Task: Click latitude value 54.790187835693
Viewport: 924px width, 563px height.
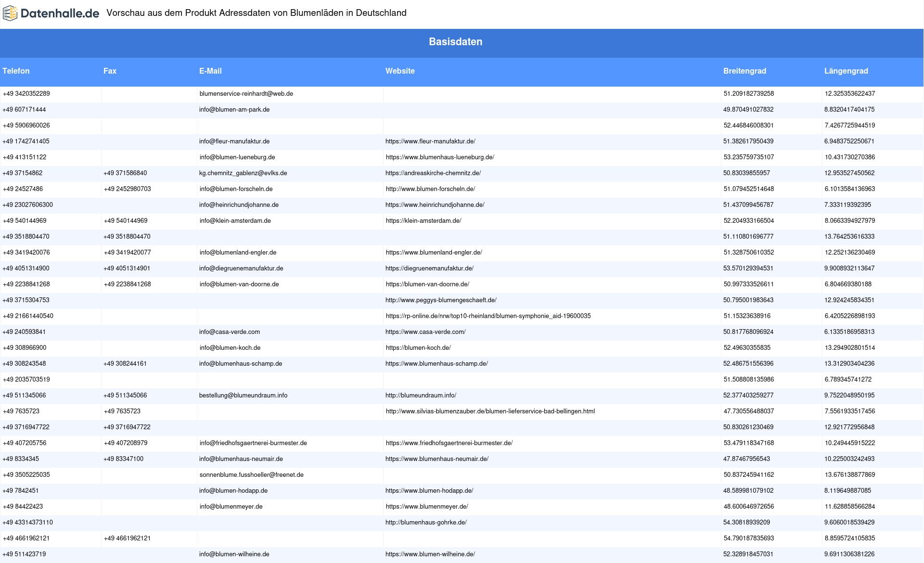Action: click(749, 538)
